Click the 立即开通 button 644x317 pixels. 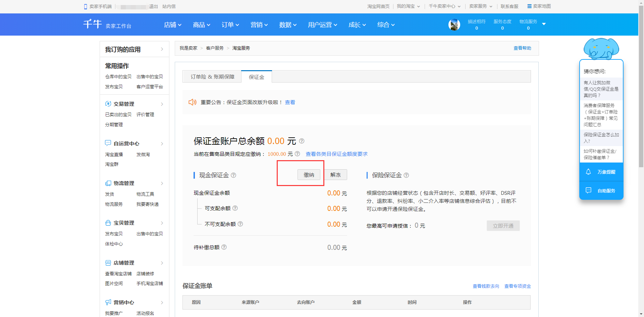[x=503, y=226]
